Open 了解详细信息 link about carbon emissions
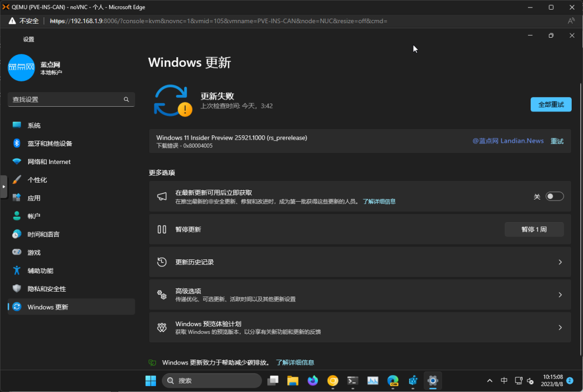The image size is (583, 392). [295, 362]
